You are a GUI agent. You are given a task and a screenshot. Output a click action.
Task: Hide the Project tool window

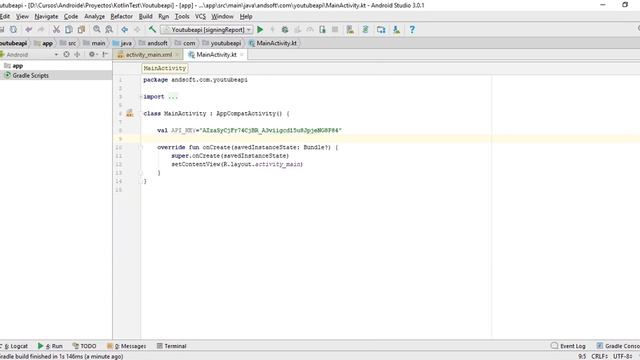coord(105,54)
